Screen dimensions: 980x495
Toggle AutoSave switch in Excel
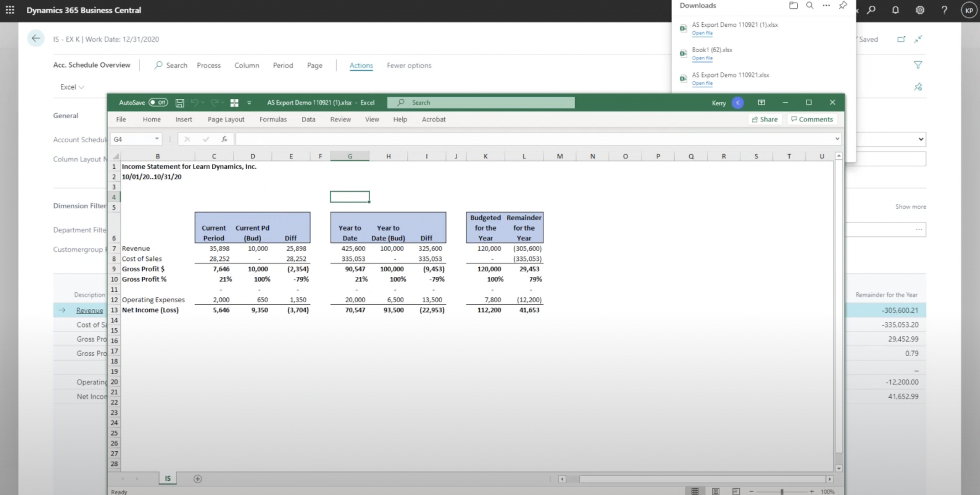click(158, 103)
